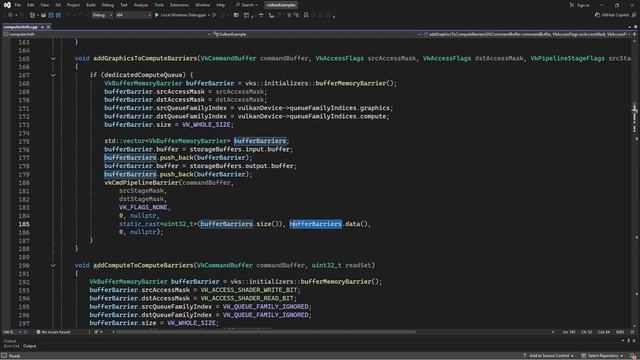
Task: Select the Output tab in bottom panel
Action: tap(29, 346)
